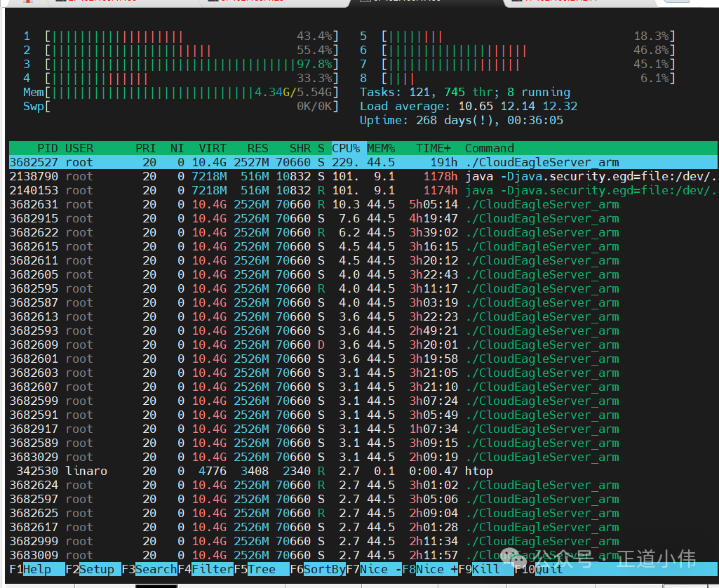Click CPU 6 usage meter at 46.8%
Image resolution: width=719 pixels, height=588 pixels.
click(518, 50)
